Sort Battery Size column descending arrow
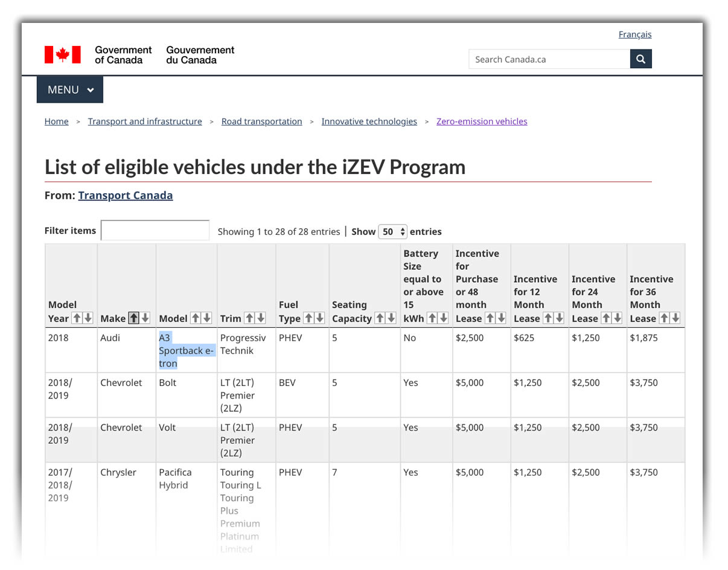The width and height of the screenshot is (728, 570). tap(444, 318)
